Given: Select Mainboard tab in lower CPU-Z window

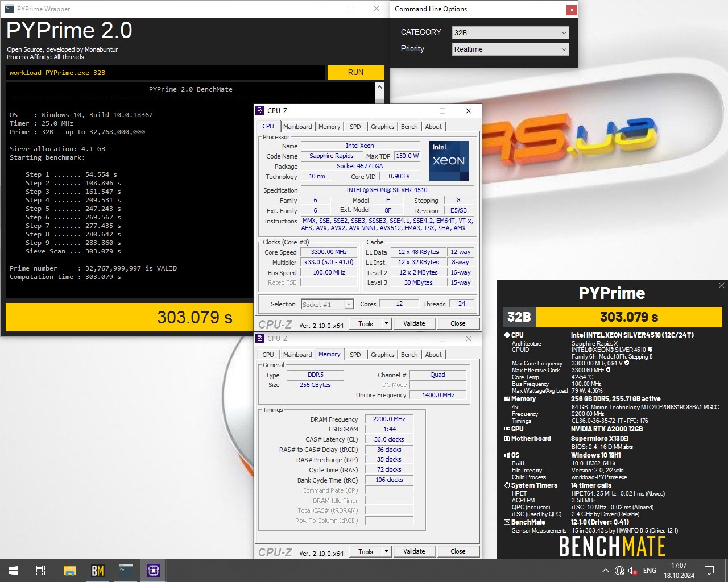Looking at the screenshot, I should (297, 355).
